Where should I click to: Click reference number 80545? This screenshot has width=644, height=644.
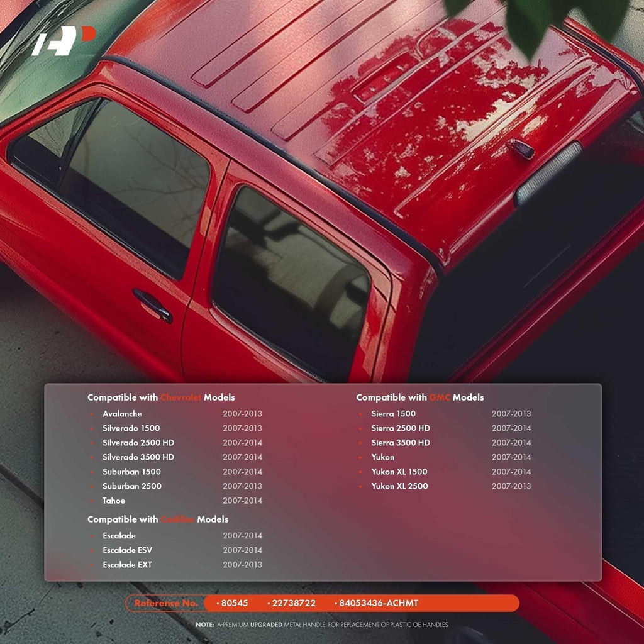(233, 603)
